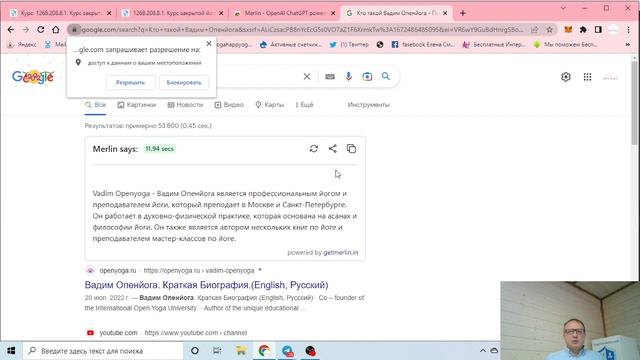Open the Ещё more filters dropdown
Viewport: 640px width, 360px height.
(304, 105)
